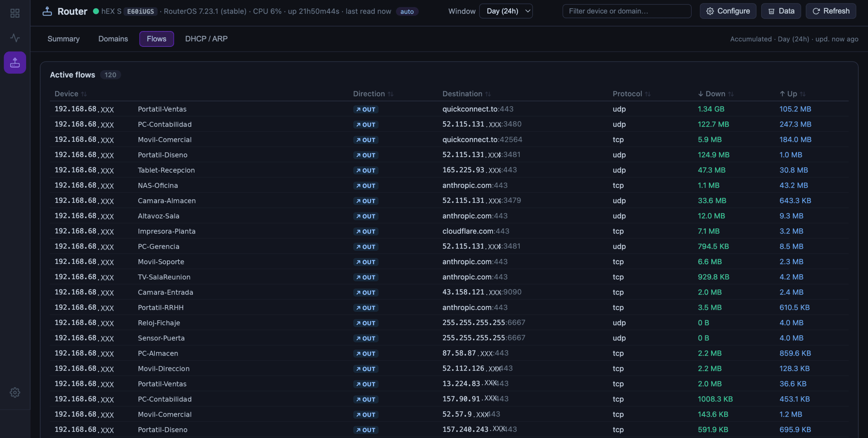Sort table by Down column

(715, 94)
